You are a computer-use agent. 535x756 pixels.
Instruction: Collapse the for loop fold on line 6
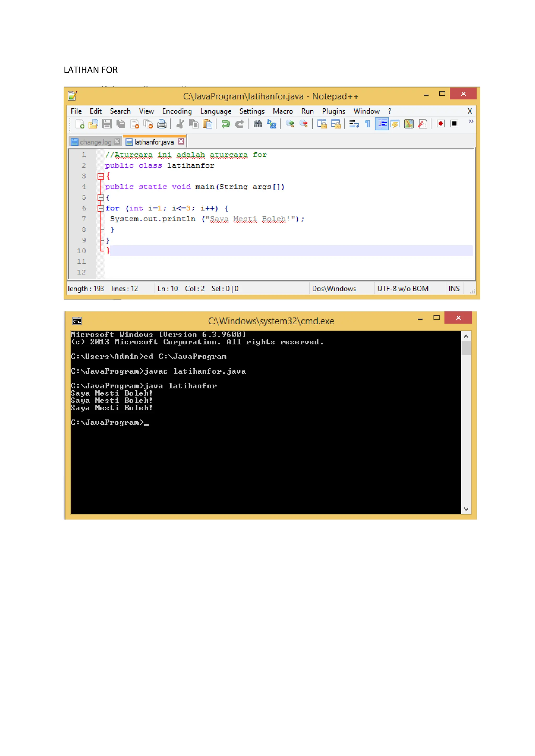click(x=101, y=208)
